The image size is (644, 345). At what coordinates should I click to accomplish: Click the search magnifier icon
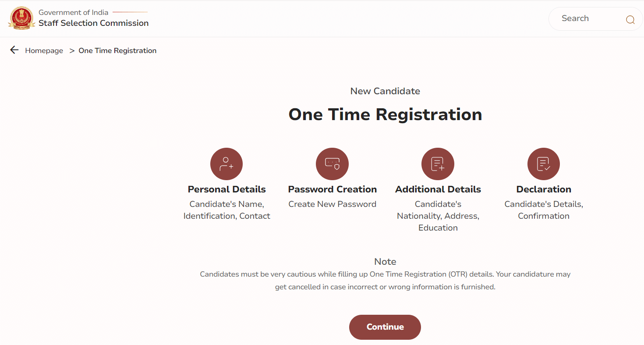coord(630,19)
